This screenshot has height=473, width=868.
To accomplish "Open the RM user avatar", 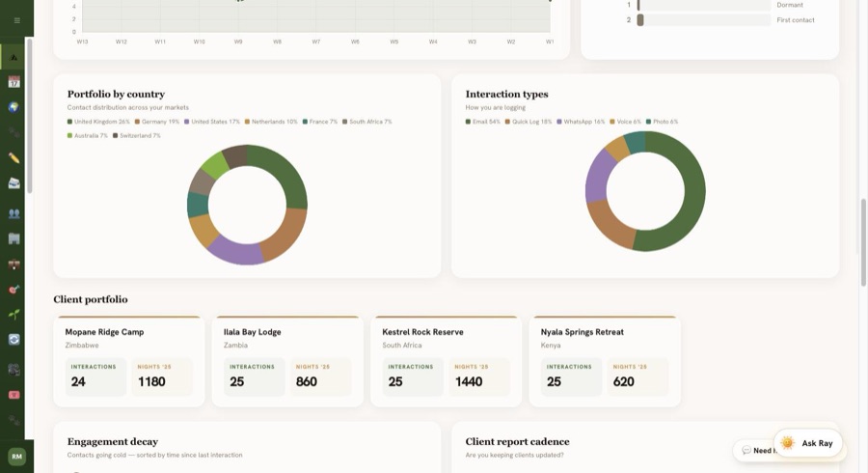I will click(16, 457).
